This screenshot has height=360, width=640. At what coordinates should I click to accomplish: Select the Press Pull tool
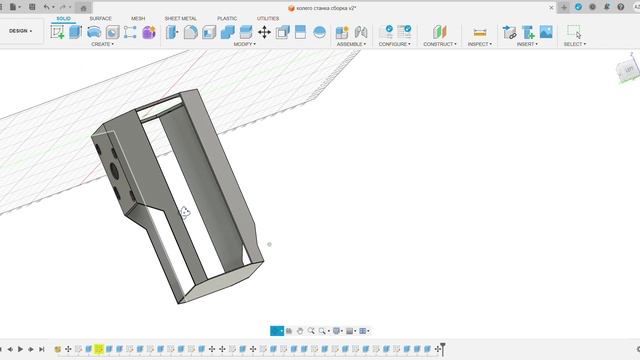(x=172, y=32)
